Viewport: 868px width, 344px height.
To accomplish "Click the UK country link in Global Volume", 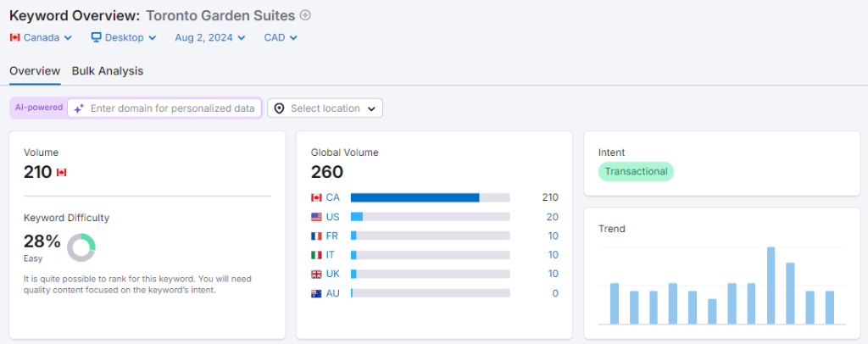I will tap(332, 274).
